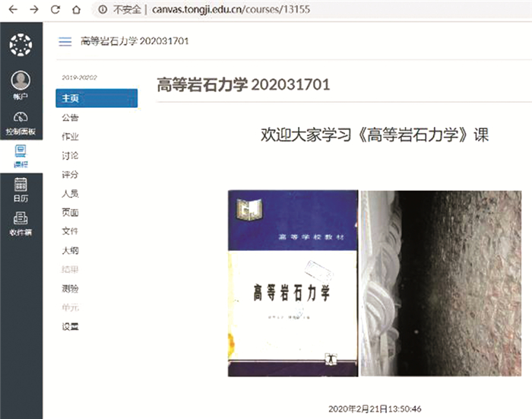Toggle the hamburger course navigation menu
Screen dimensions: 532x419
(x=65, y=41)
